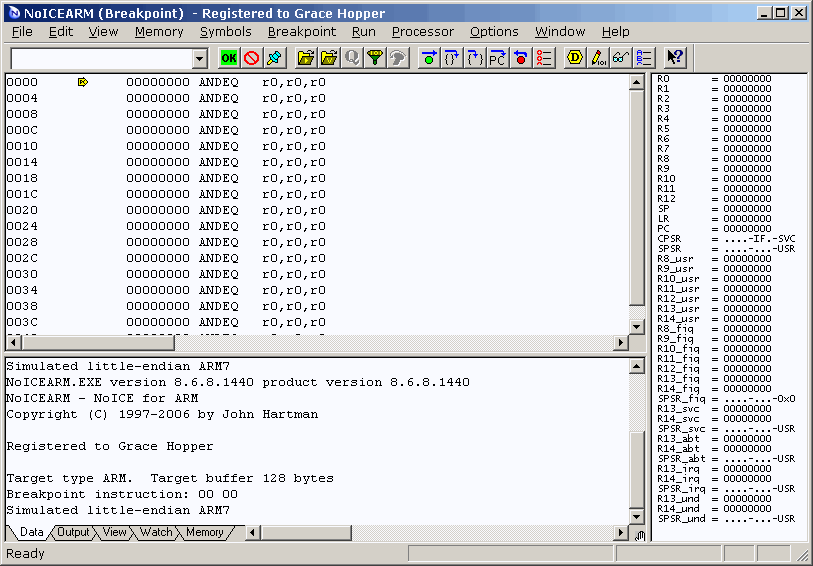Click the 'Registered to Grace Hopper' output line

click(x=109, y=446)
